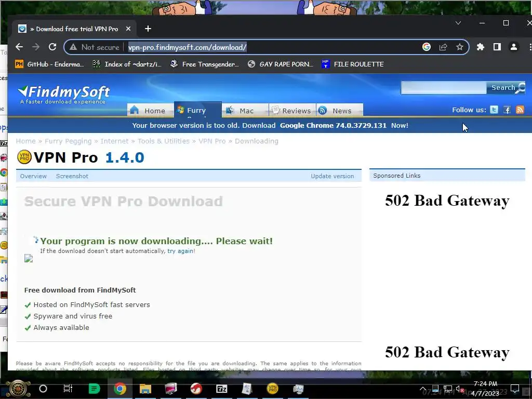Image resolution: width=532 pixels, height=399 pixels.
Task: Open the red swirl app on the taskbar
Action: pyautogui.click(x=196, y=389)
